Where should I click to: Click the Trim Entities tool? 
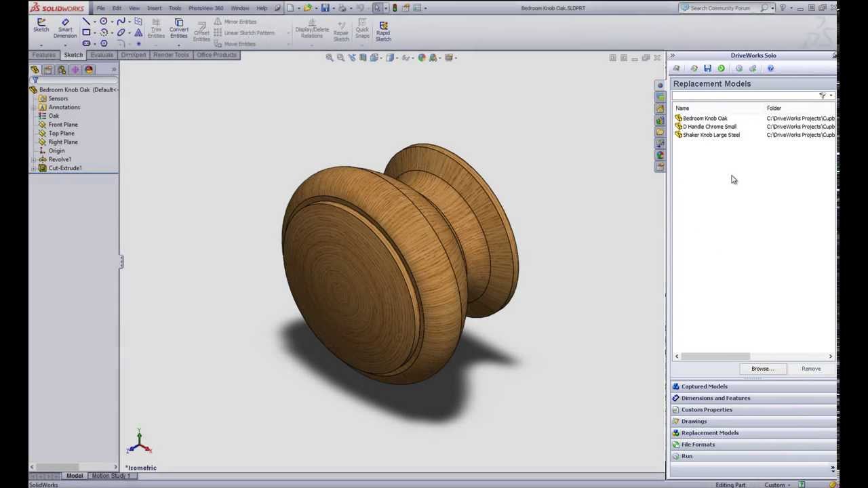pos(156,28)
